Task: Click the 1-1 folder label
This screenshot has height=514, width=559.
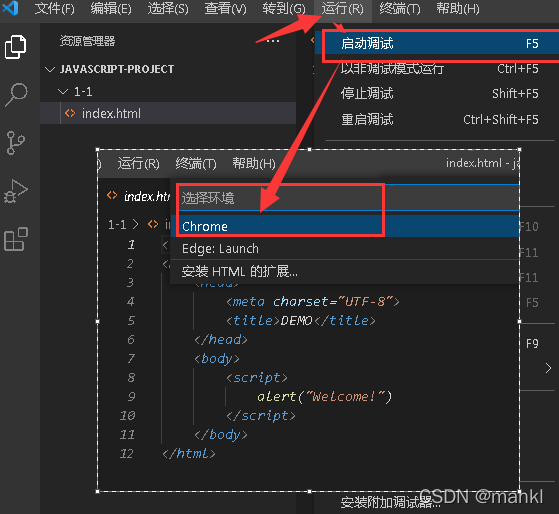Action: (x=83, y=92)
